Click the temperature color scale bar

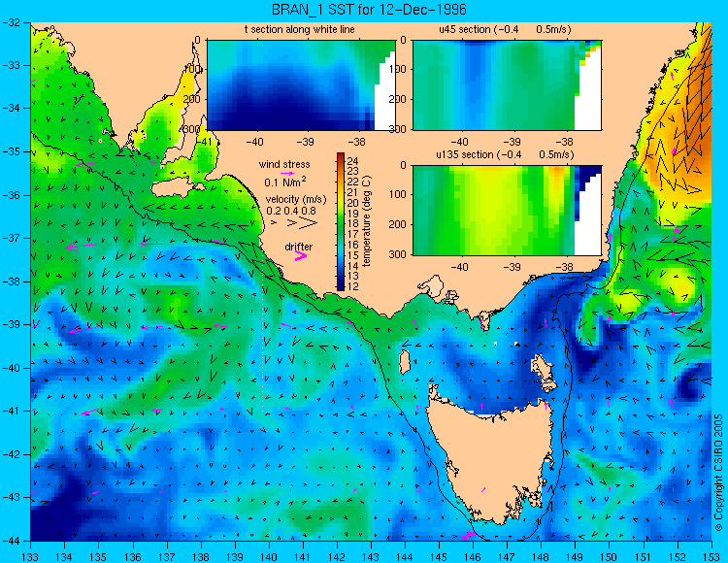[341, 221]
